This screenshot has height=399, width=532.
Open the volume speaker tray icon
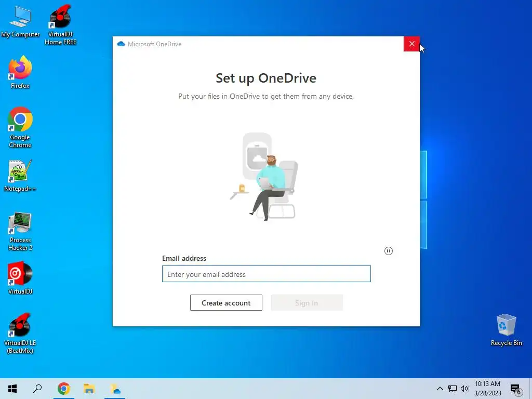click(x=464, y=389)
